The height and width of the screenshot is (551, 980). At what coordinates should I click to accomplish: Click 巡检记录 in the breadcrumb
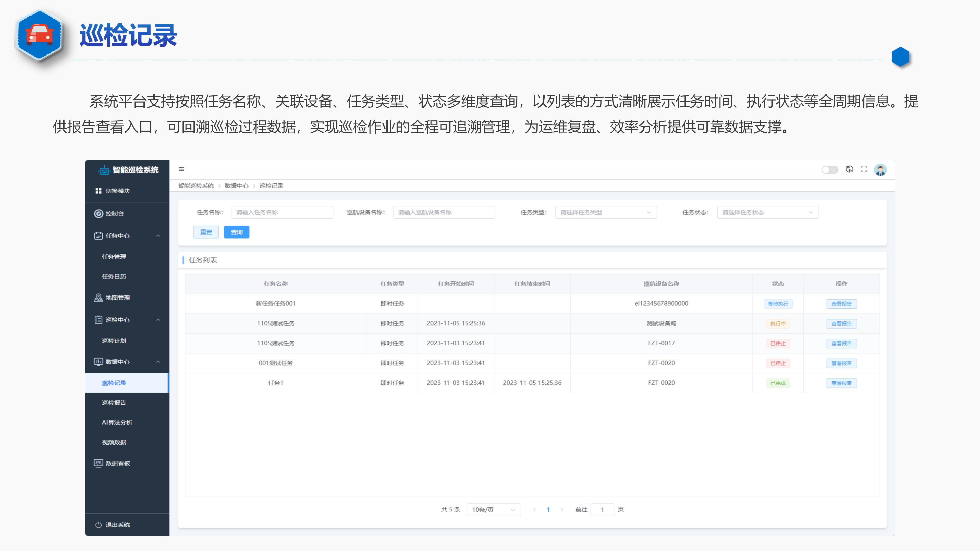point(271,186)
